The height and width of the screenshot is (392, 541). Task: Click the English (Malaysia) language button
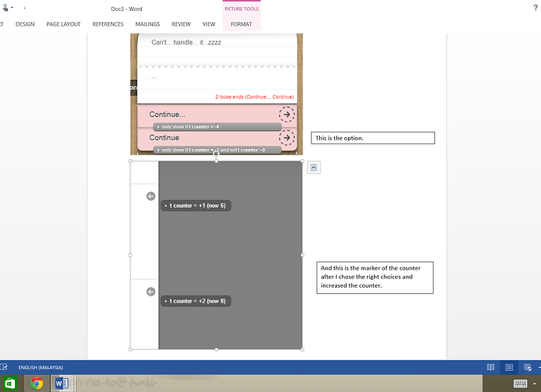[41, 368]
